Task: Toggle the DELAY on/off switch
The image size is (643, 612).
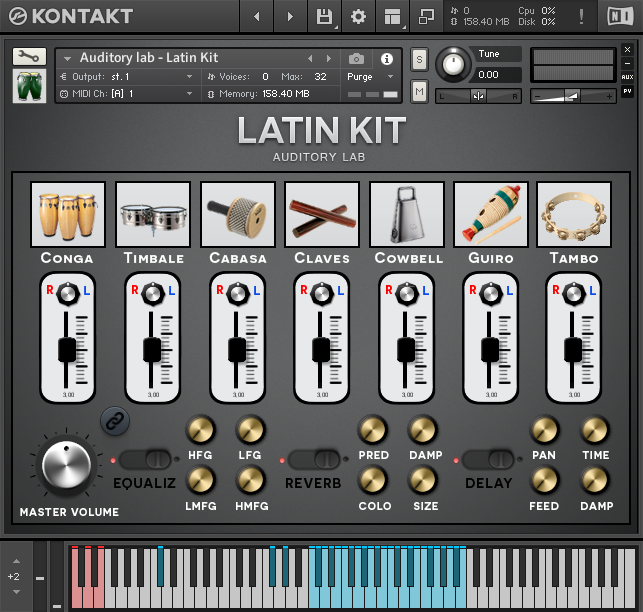Action: click(x=488, y=459)
